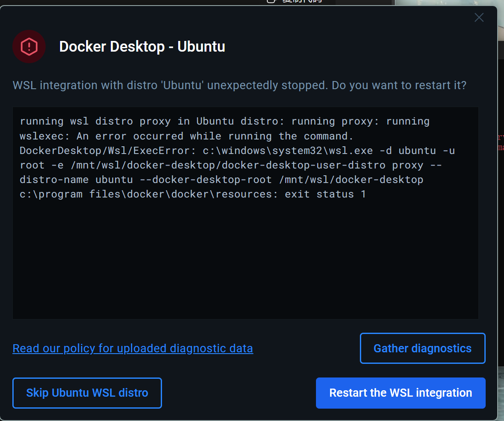This screenshot has height=421, width=504.
Task: Open the uploaded diagnostic data policy link
Action: coord(133,348)
